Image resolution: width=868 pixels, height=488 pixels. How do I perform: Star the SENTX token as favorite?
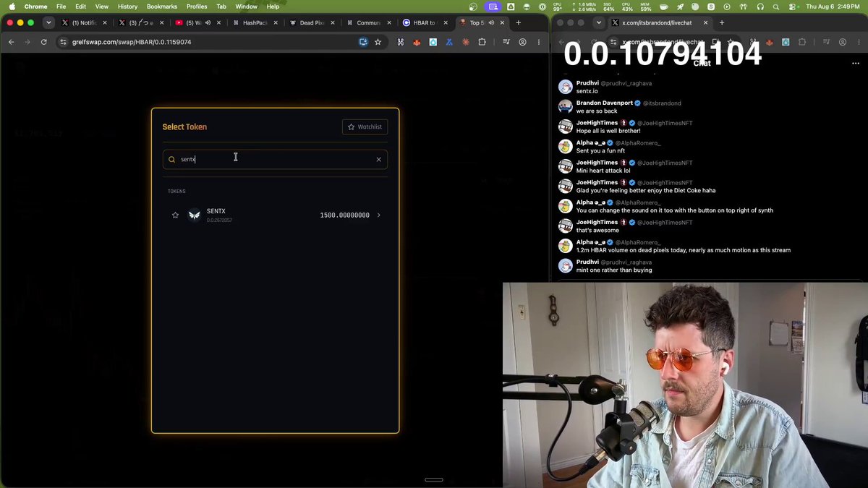click(175, 215)
